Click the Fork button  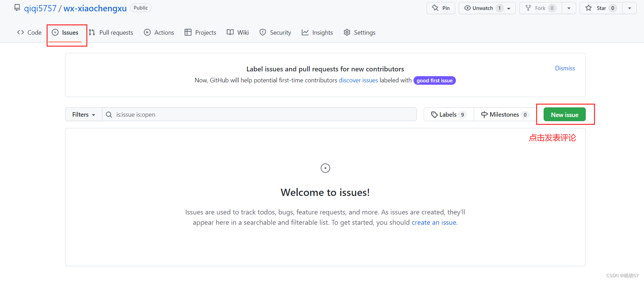point(541,8)
